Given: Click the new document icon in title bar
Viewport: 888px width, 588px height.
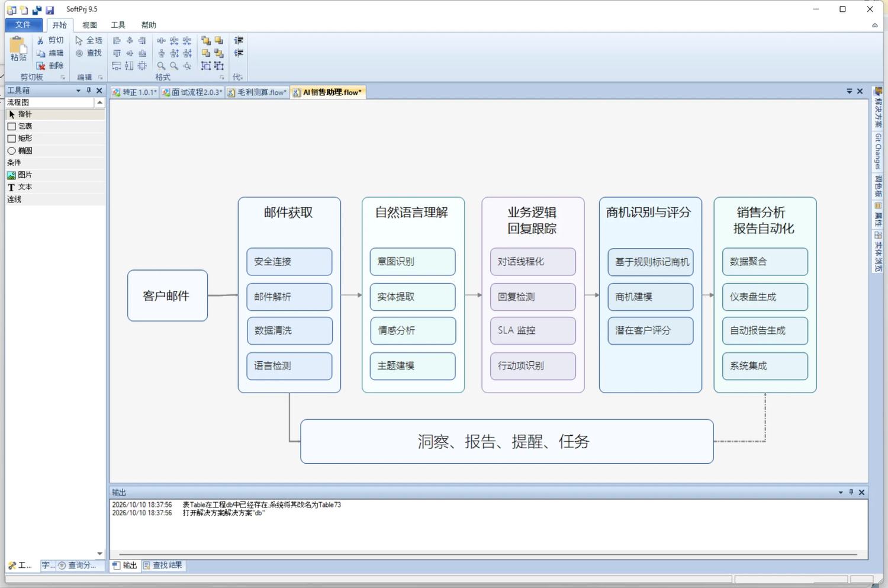Looking at the screenshot, I should [x=24, y=9].
